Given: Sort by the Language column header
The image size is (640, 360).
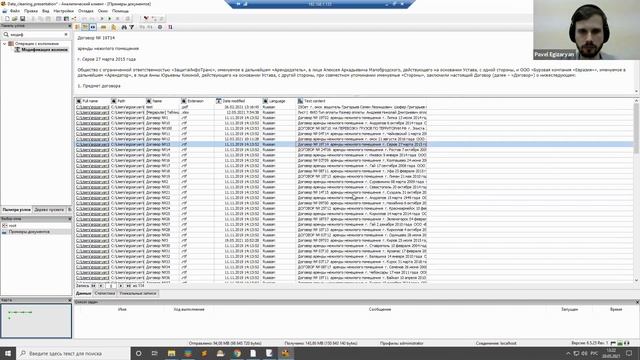Looking at the screenshot, I should coord(279,101).
